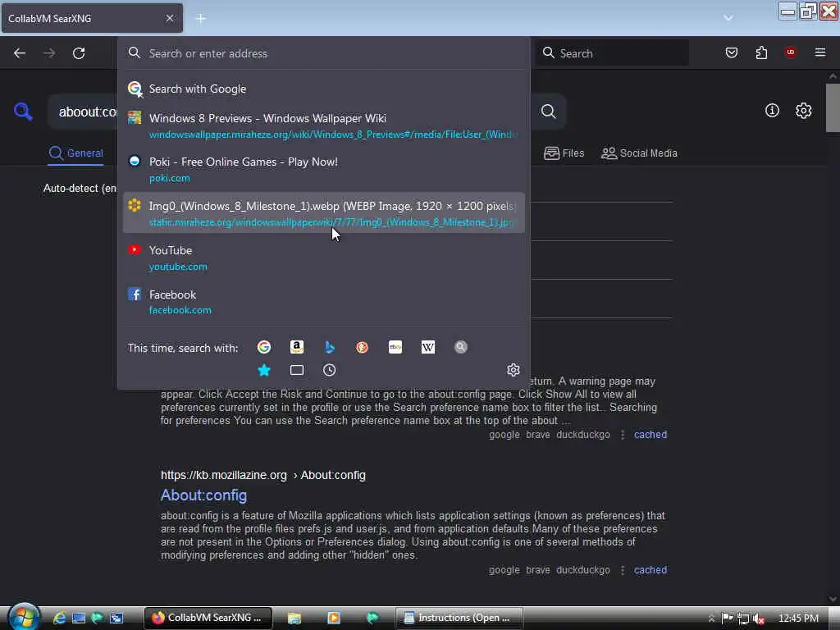Open the Firefox hamburger menu
The height and width of the screenshot is (630, 840).
pyautogui.click(x=819, y=52)
